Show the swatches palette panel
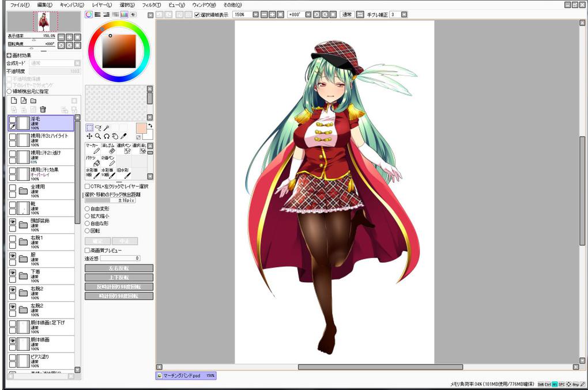This screenshot has width=588, height=390. click(125, 14)
